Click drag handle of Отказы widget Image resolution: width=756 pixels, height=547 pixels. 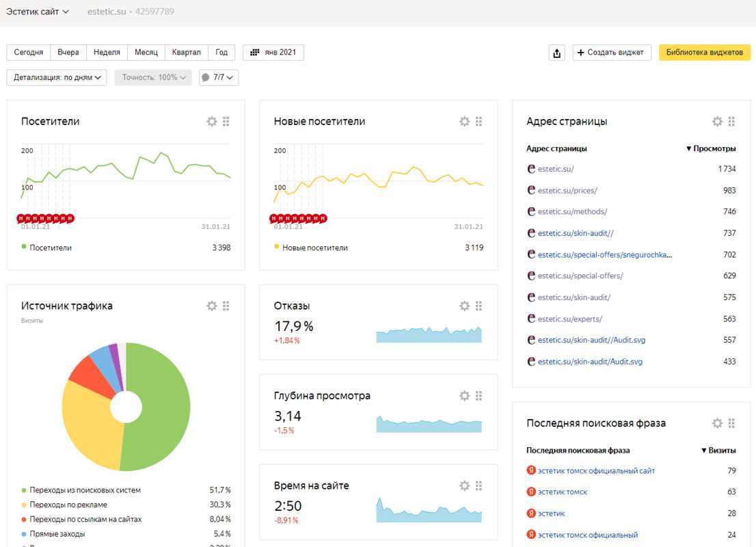[x=478, y=306]
